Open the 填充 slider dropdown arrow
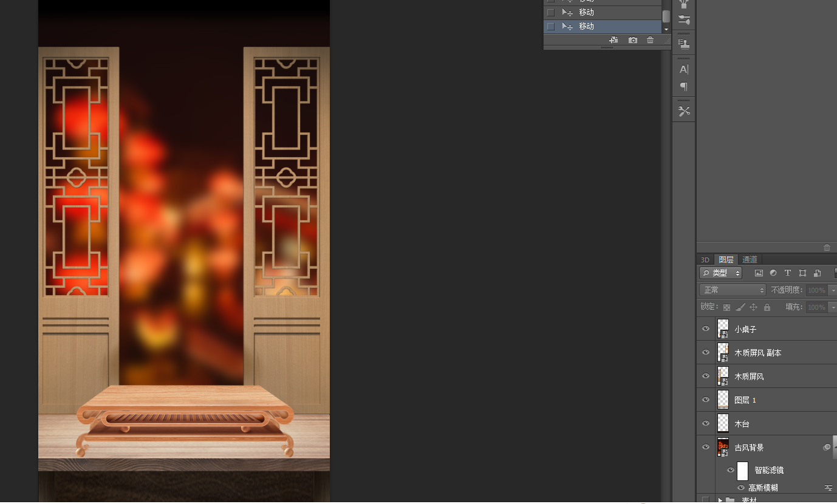This screenshot has width=837, height=504. click(x=832, y=307)
